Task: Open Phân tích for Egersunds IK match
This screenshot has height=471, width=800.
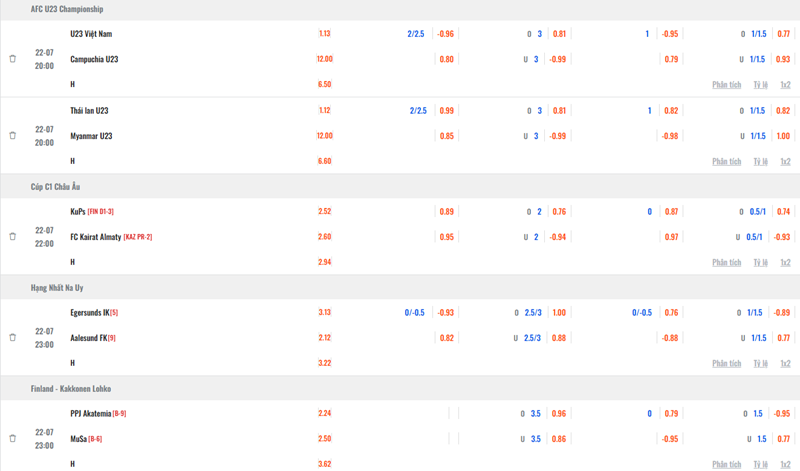Action: coord(726,363)
